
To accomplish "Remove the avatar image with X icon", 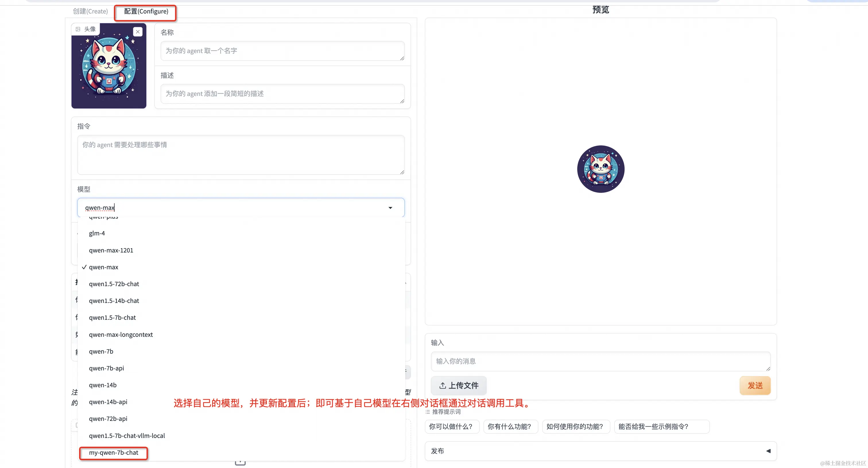I will (x=137, y=32).
